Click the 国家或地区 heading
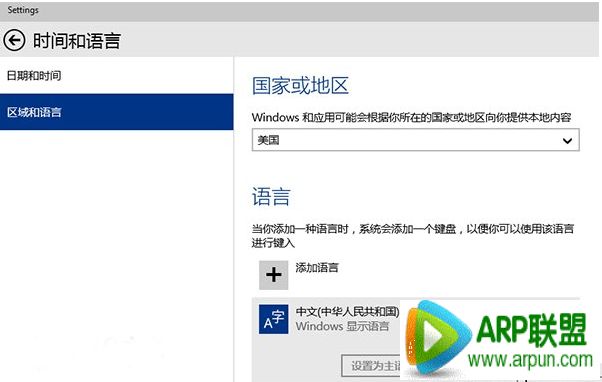 [300, 85]
